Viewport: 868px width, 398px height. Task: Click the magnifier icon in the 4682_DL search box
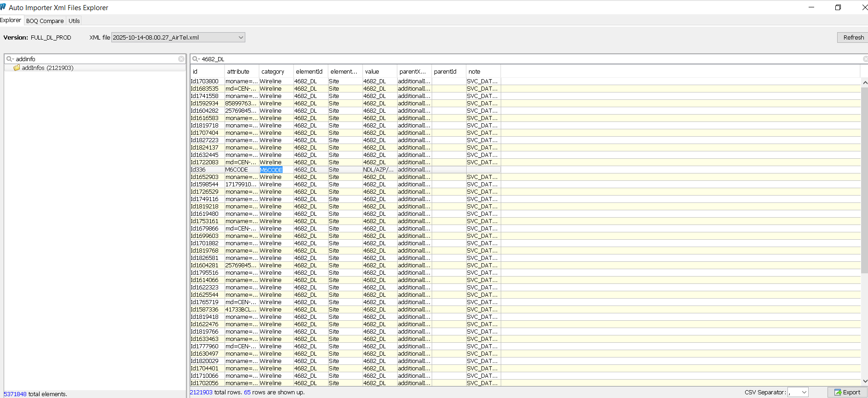195,59
